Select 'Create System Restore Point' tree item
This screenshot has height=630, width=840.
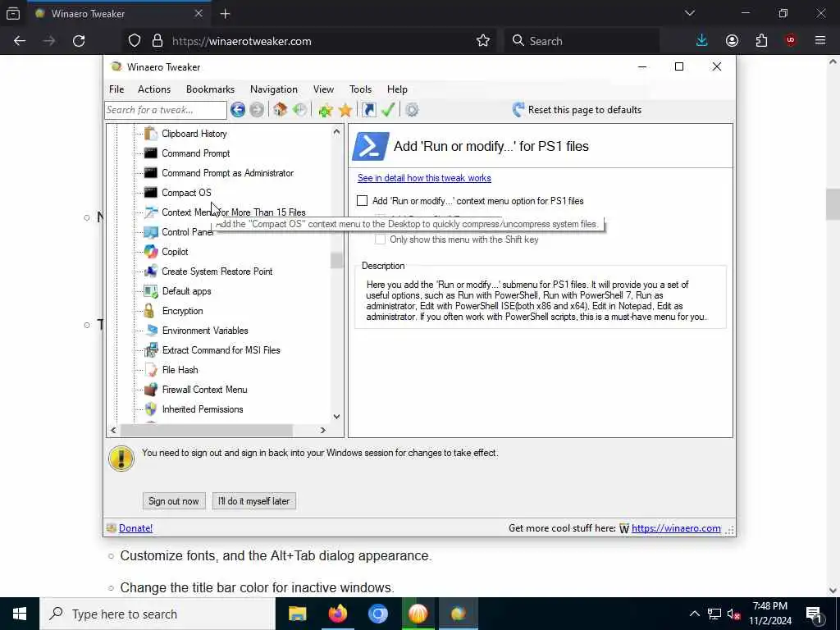[217, 272]
